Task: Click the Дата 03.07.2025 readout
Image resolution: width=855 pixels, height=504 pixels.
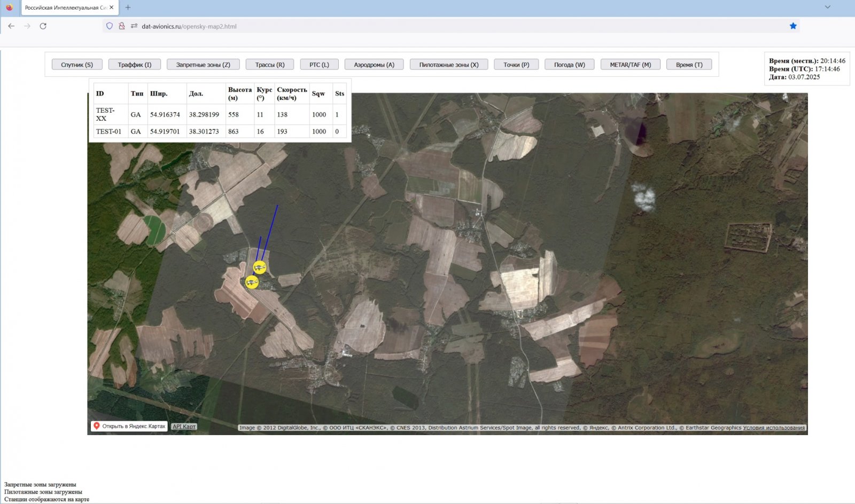Action: [794, 77]
